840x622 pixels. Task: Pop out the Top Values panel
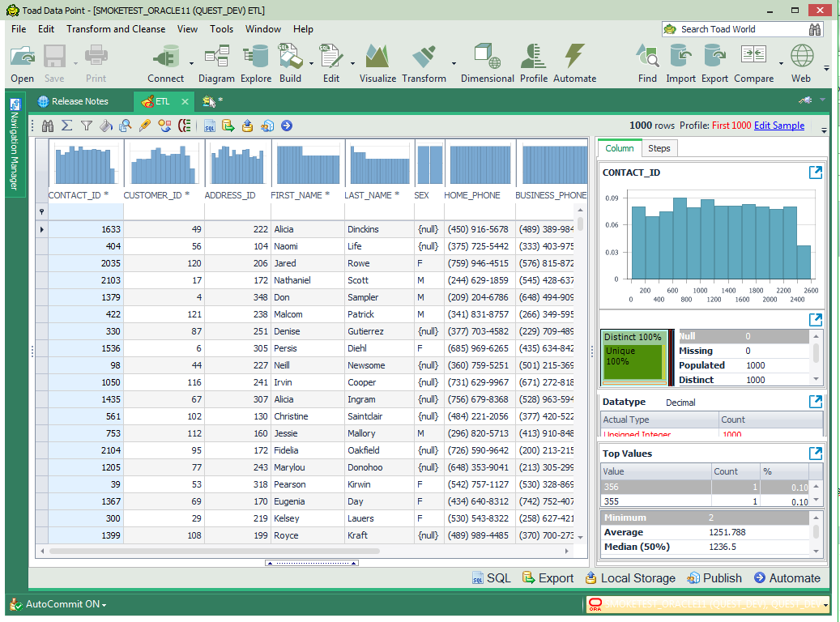[816, 454]
